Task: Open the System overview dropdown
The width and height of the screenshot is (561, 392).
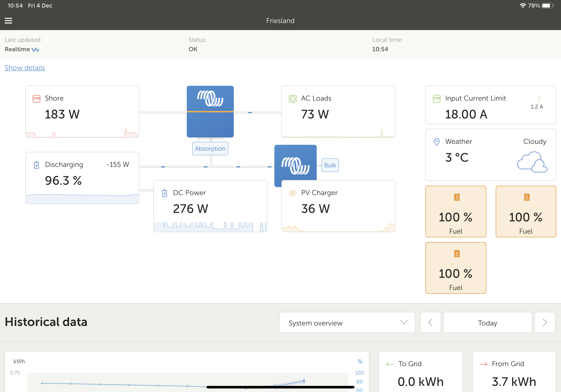Action: 347,322
